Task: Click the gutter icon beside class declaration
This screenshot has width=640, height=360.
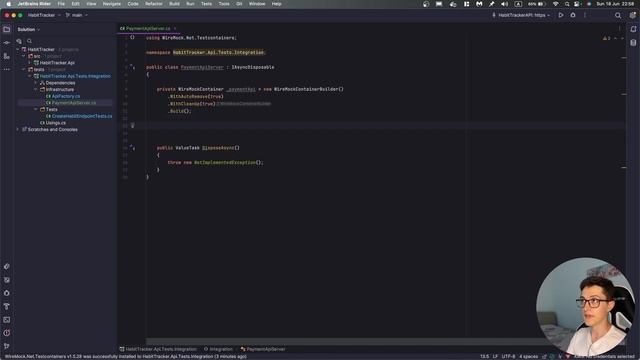Action: pyautogui.click(x=132, y=67)
